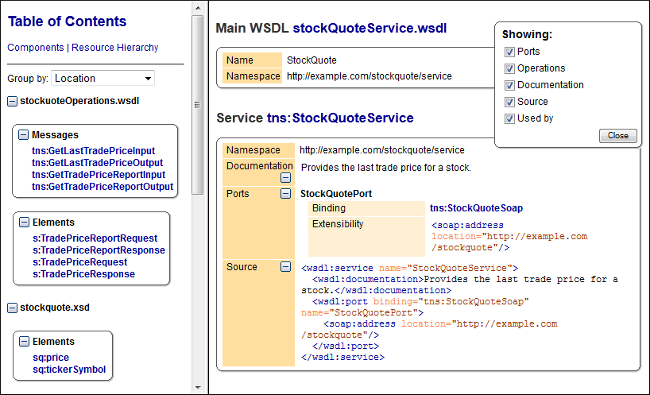Open tns:GetLastTradePriceInput message link
650x395 pixels.
coord(93,151)
